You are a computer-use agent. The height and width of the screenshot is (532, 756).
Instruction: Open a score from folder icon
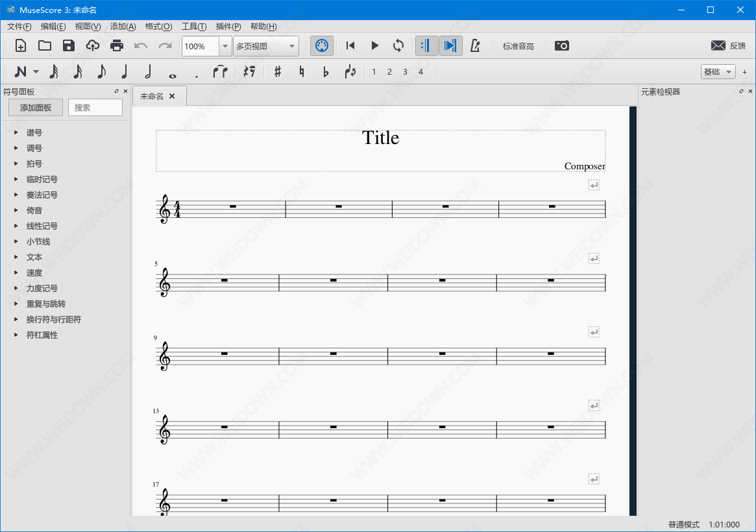[45, 46]
